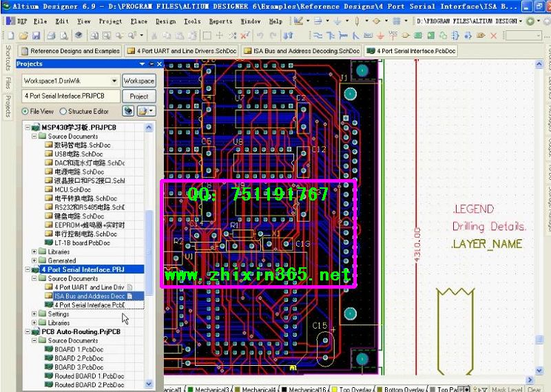Open the Files side panel tab

point(8,83)
